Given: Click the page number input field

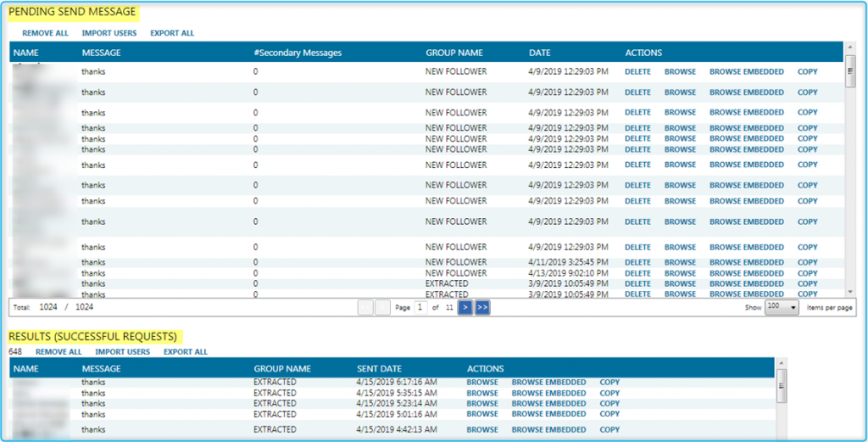Looking at the screenshot, I should (420, 308).
